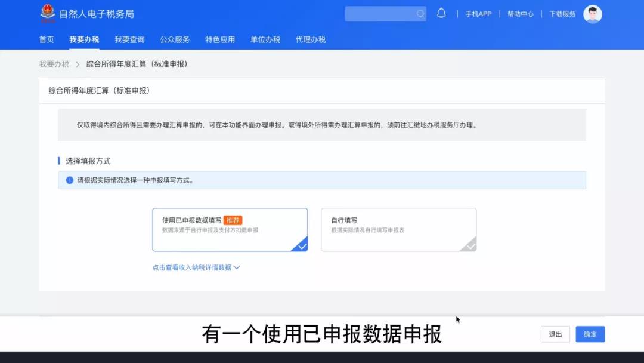This screenshot has width=644, height=363.
Task: Select 自行填写 option card
Action: [398, 229]
